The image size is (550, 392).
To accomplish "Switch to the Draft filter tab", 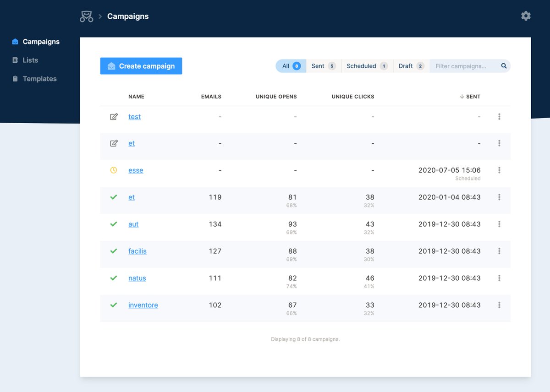I will click(411, 66).
